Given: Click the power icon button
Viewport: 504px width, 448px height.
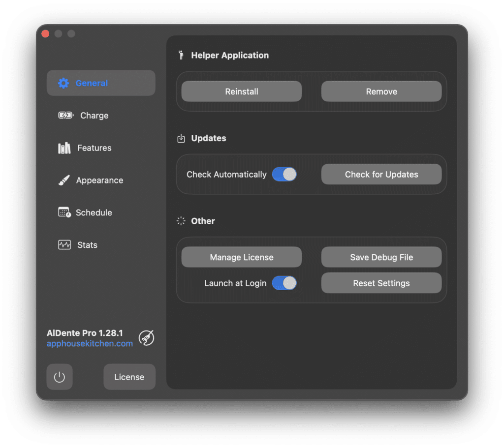Looking at the screenshot, I should coord(60,377).
